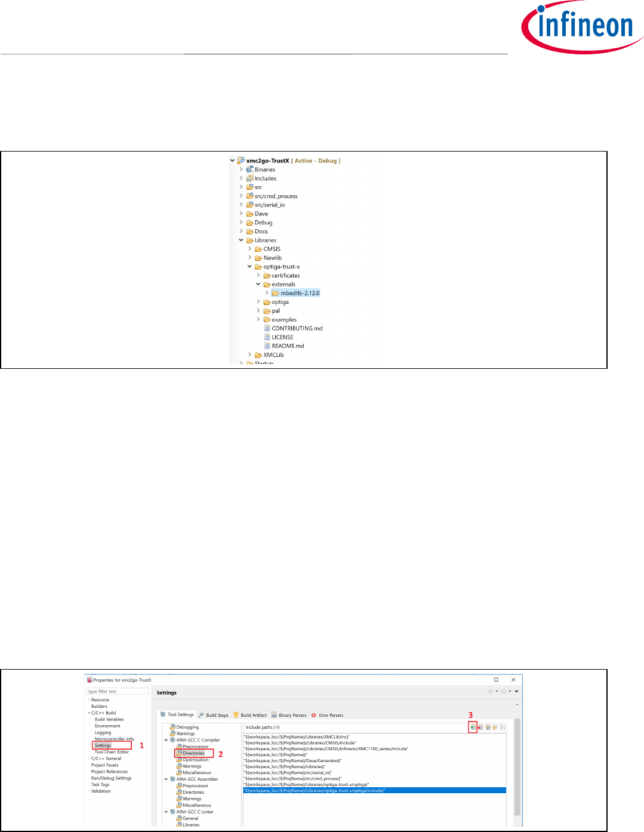
Task: Expand the XMCLib folder
Action: (250, 355)
